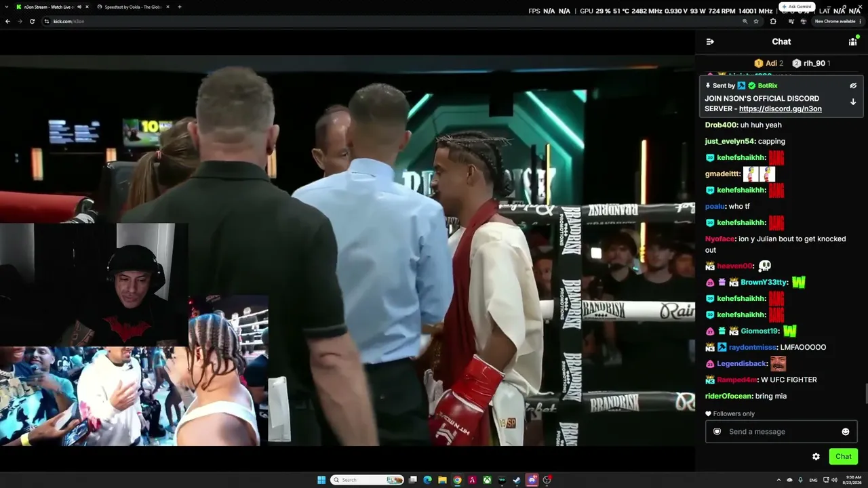Click username raydontmisss in chat
868x488 pixels.
[752, 348]
